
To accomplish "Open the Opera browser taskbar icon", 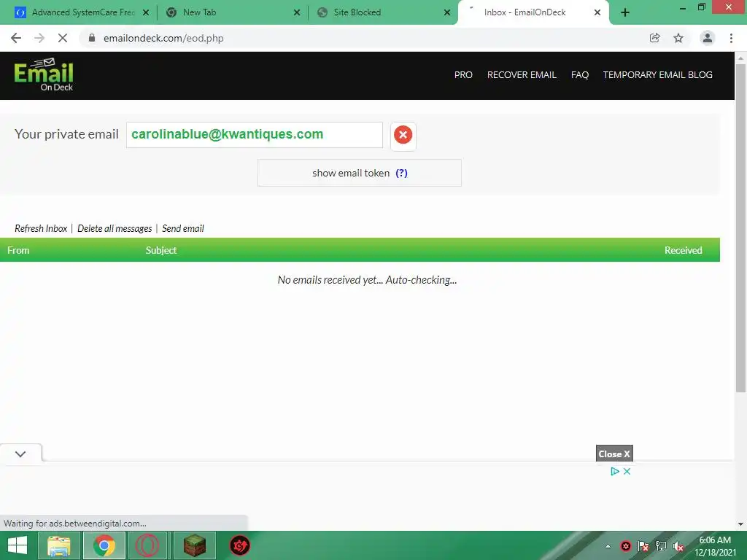I will coord(147,545).
